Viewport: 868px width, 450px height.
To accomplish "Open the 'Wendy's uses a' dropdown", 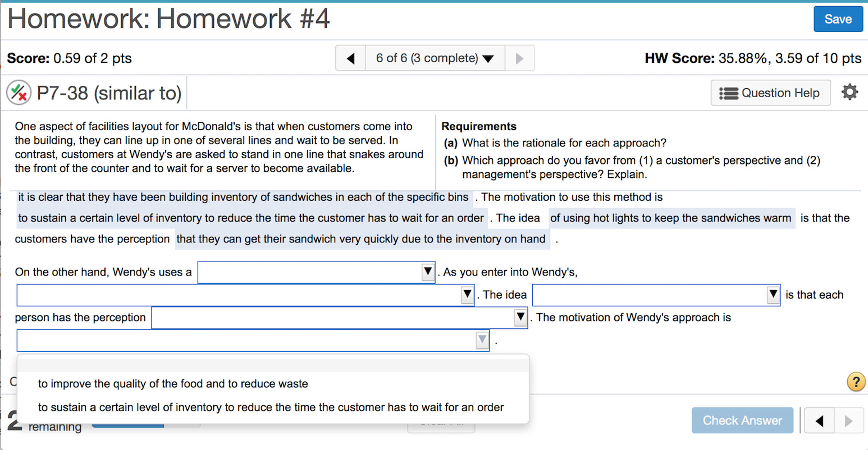I will click(x=316, y=272).
